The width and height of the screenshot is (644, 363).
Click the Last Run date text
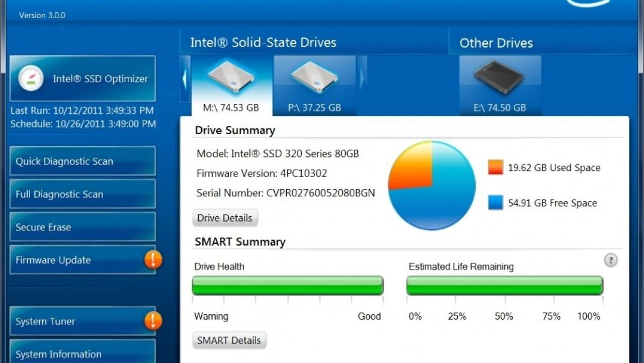coord(82,111)
